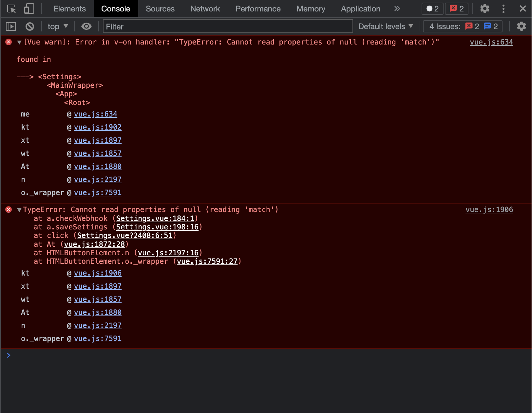Collapse the TypeError stack trace
The image size is (532, 413).
(19, 209)
